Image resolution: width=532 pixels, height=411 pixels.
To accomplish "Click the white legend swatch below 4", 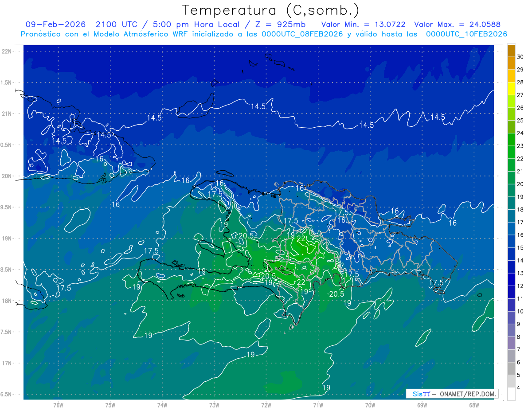I will [x=511, y=394].
